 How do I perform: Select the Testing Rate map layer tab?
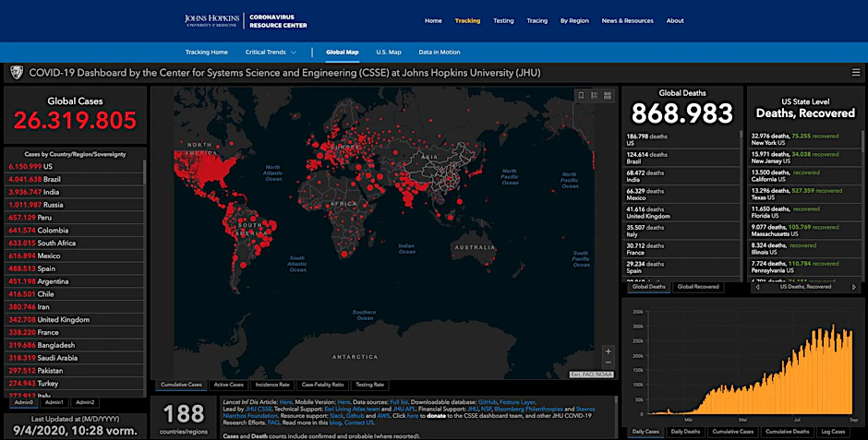(x=369, y=385)
